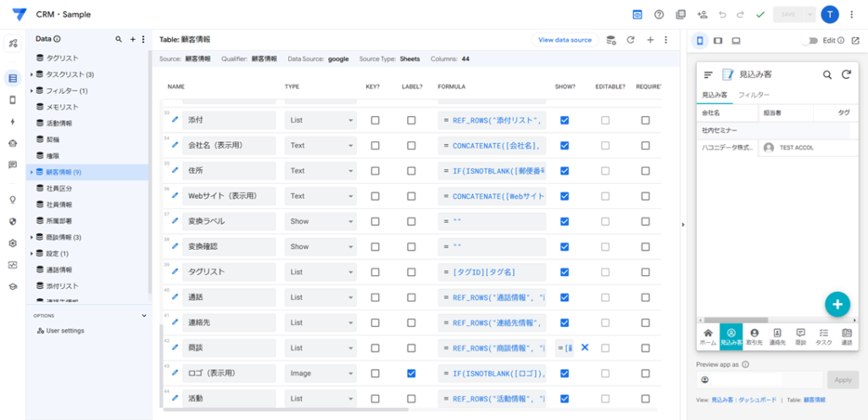Open table settings database gear icon
The height and width of the screenshot is (420, 868).
611,40
